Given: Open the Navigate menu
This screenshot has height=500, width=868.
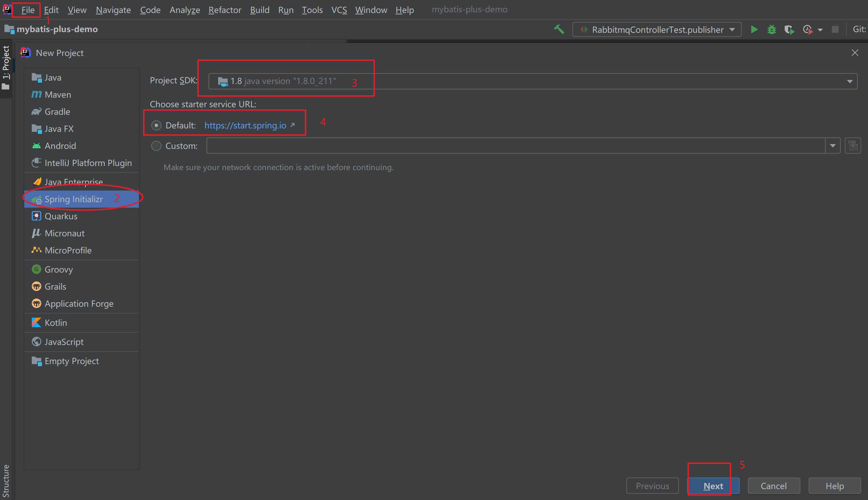Looking at the screenshot, I should [113, 10].
